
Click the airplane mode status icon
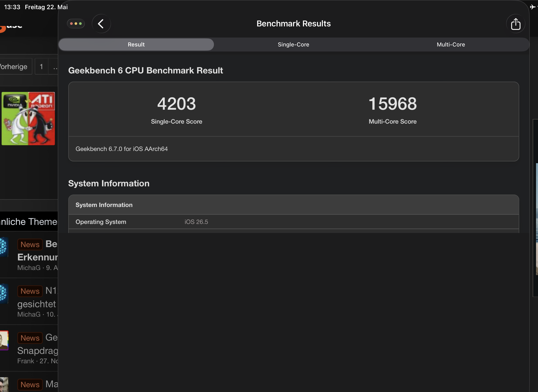[533, 7]
